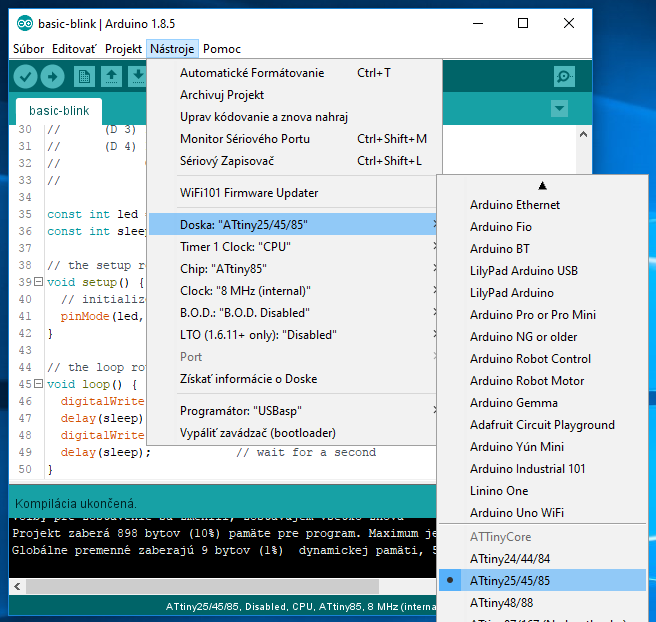Click the board list scroll-up arrow

(542, 186)
